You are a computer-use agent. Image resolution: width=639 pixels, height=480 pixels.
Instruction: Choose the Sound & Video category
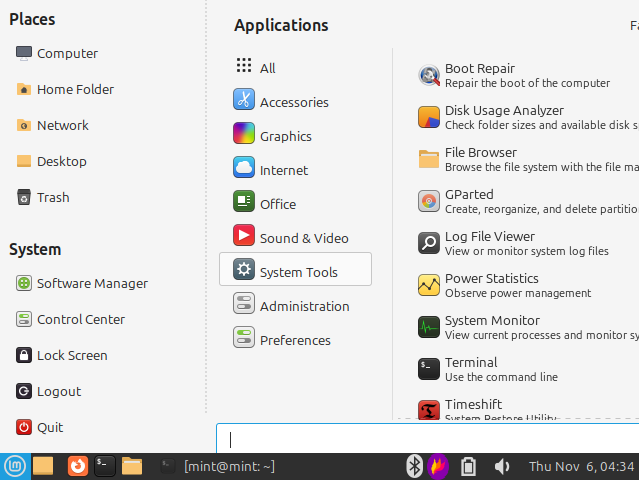[303, 238]
